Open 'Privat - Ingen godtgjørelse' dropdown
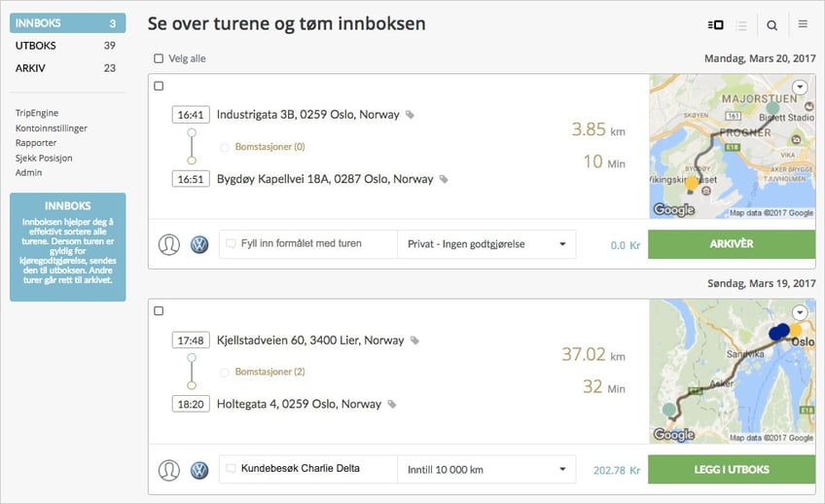 [x=485, y=244]
